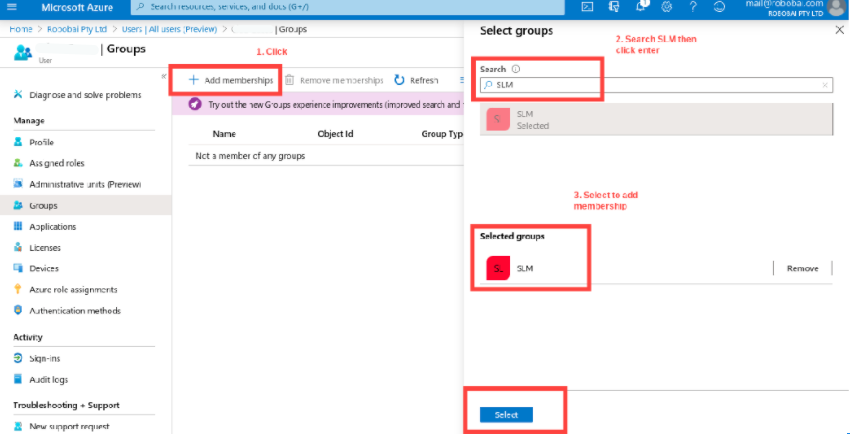Click the Diagnose wrench icon

(18, 95)
